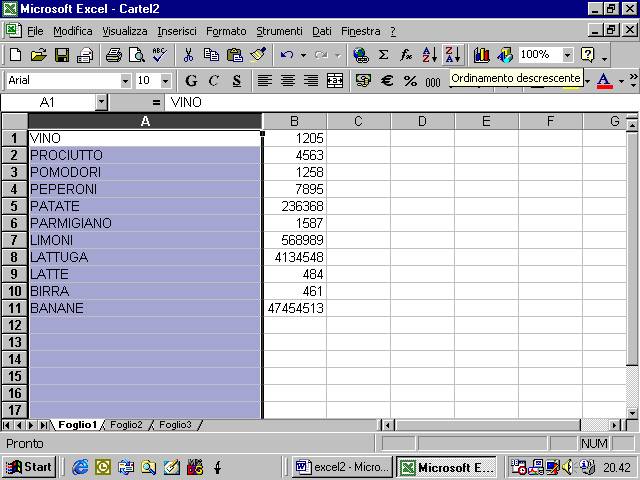Sort descending with Z-A icon
Image resolution: width=640 pixels, height=480 pixels.
pyautogui.click(x=453, y=55)
